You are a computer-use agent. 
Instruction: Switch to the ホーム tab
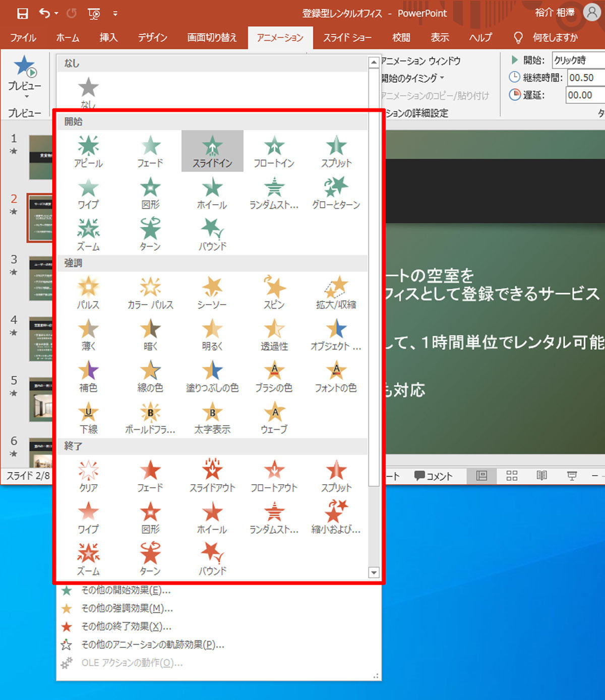68,38
